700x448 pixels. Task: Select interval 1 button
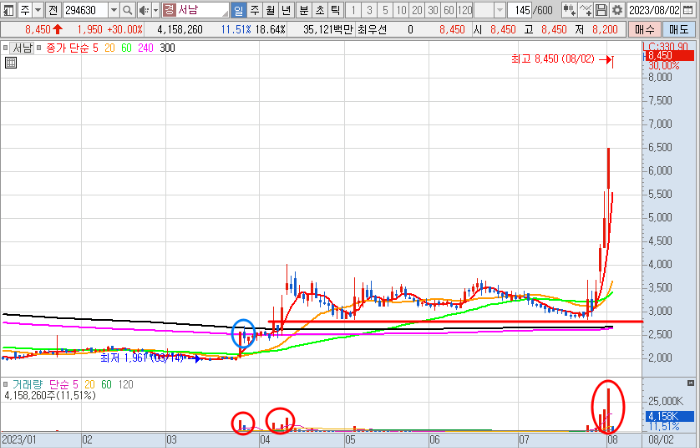tap(354, 10)
